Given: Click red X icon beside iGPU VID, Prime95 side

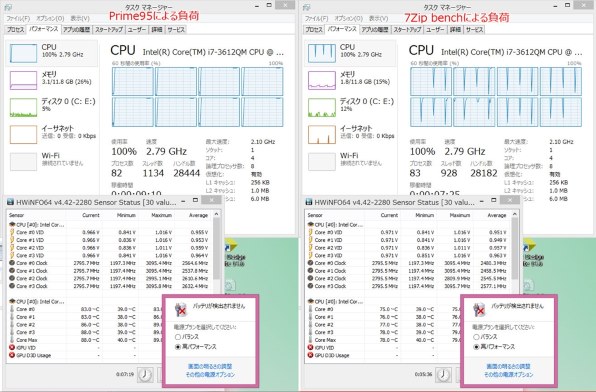Looking at the screenshot, I should click(12, 348).
